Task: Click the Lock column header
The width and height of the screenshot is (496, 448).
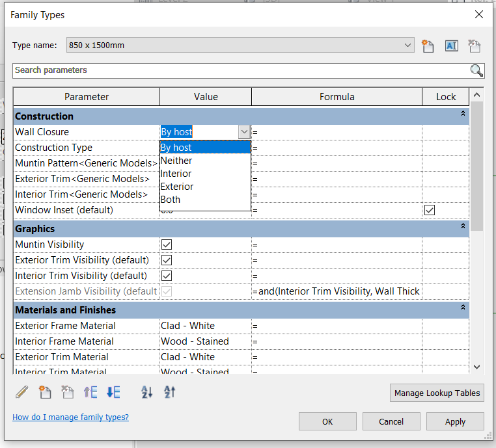Action: click(446, 97)
